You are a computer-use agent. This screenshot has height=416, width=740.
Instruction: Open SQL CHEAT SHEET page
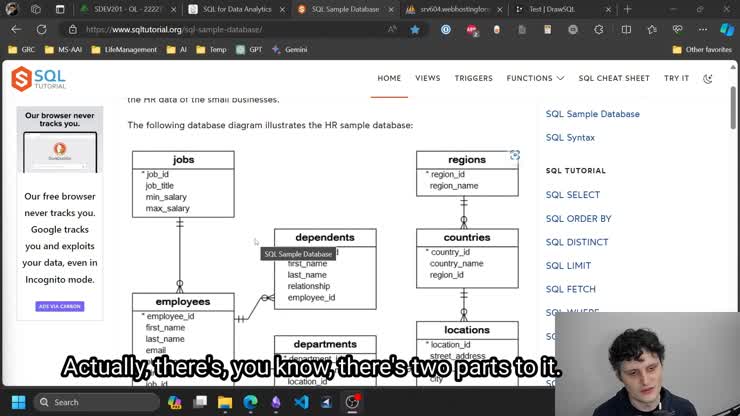(x=614, y=78)
